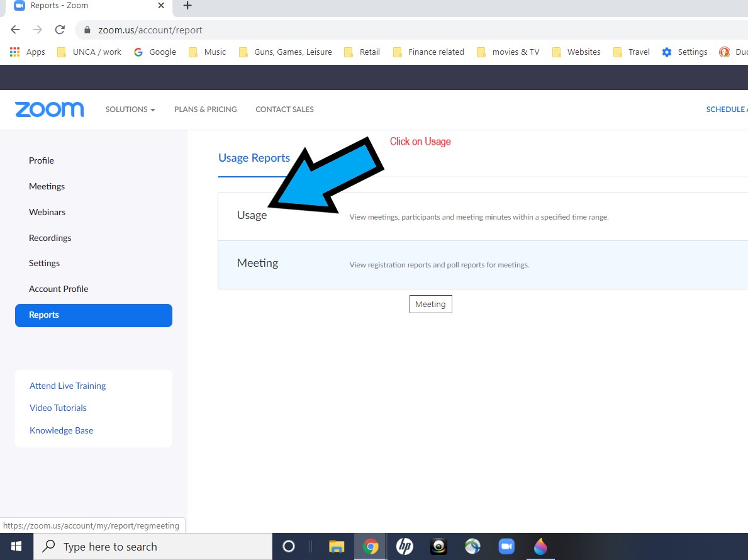Screen dimensions: 748x560
Task: Open the Meeting report link
Action: click(x=257, y=263)
